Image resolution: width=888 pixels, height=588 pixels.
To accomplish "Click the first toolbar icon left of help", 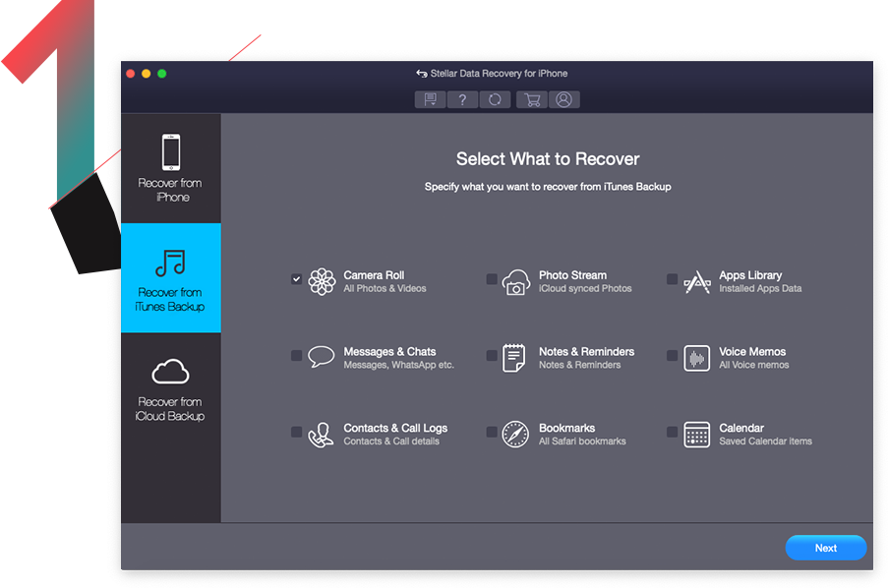I will coord(430,99).
